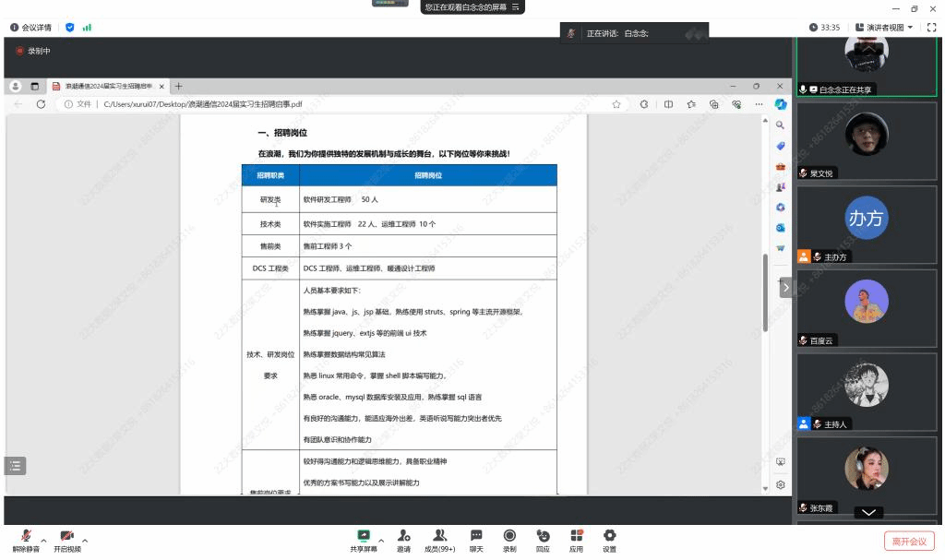The image size is (945, 560).
Task: Open the sidebar Outlook icon
Action: (x=781, y=228)
